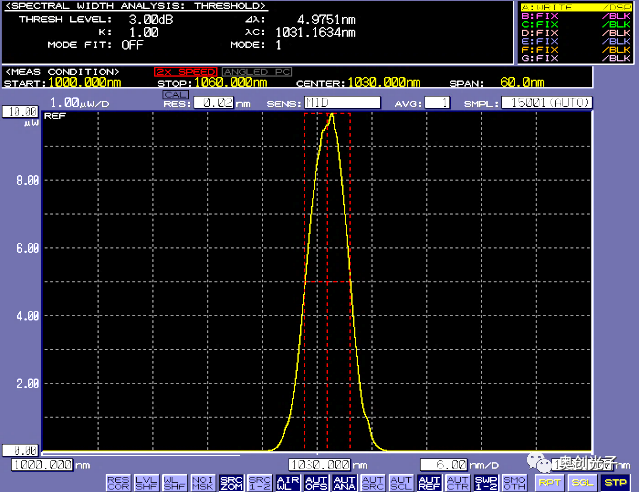The width and height of the screenshot is (639, 492).
Task: Toggle the SWP 1-2 indicator
Action: (x=486, y=483)
